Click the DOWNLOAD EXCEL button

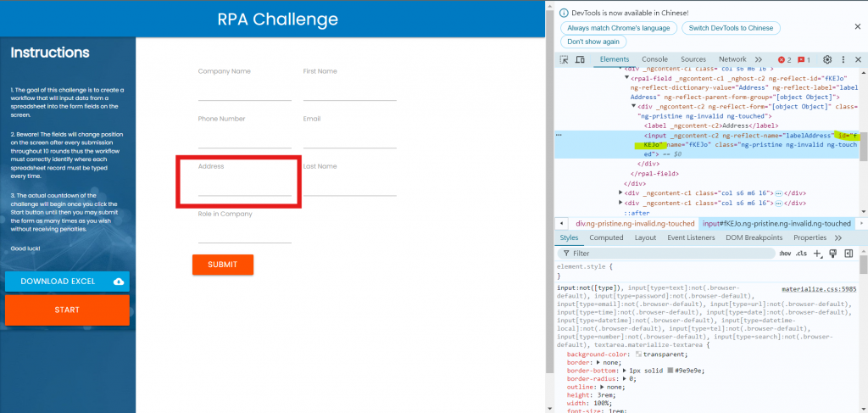pos(67,282)
